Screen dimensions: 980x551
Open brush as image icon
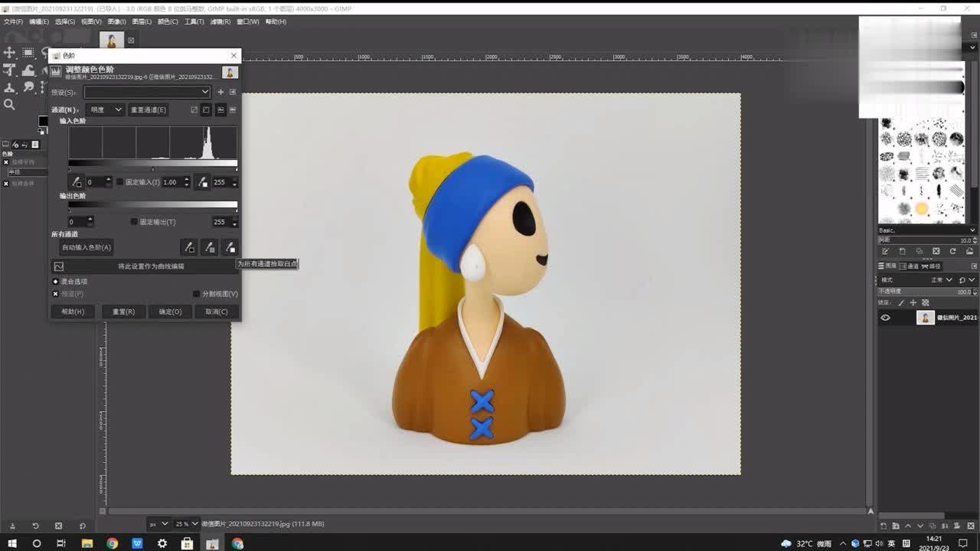[970, 251]
